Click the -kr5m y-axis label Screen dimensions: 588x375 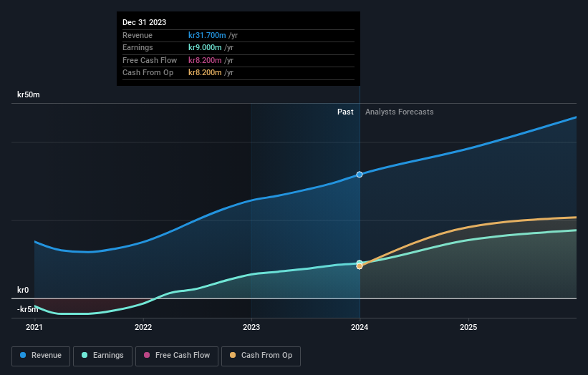pos(28,309)
